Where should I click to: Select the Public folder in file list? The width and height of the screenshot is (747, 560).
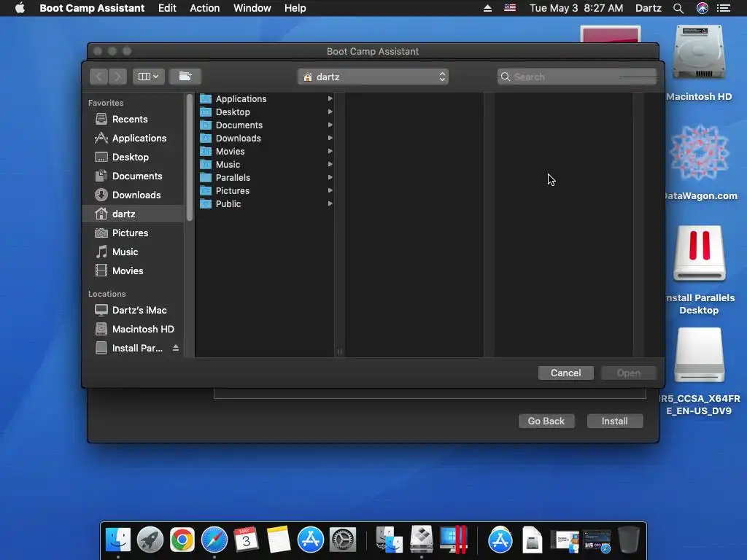click(x=266, y=203)
